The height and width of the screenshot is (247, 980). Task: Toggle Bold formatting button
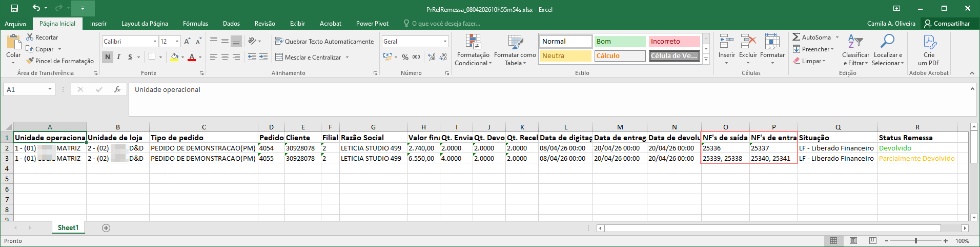(x=108, y=57)
